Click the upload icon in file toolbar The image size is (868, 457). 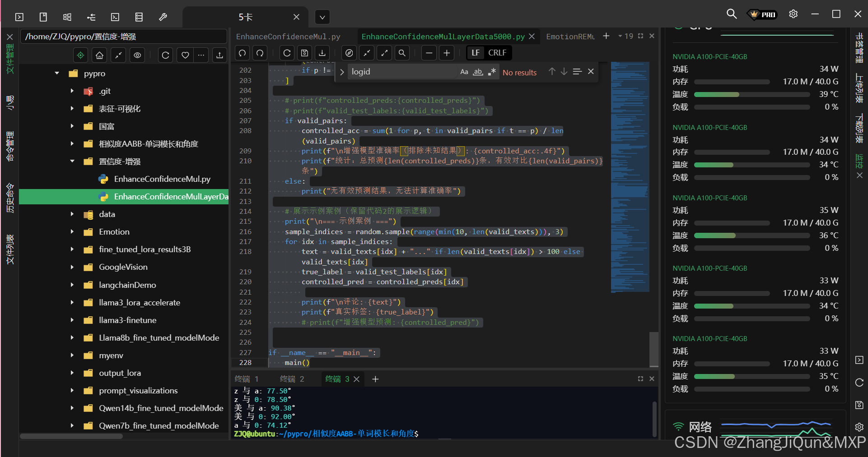tap(219, 55)
